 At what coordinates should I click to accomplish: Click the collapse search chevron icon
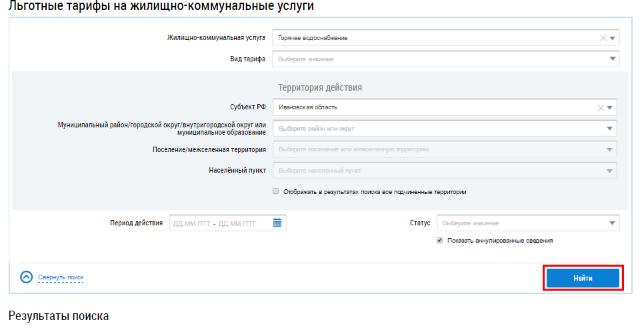coord(27,277)
